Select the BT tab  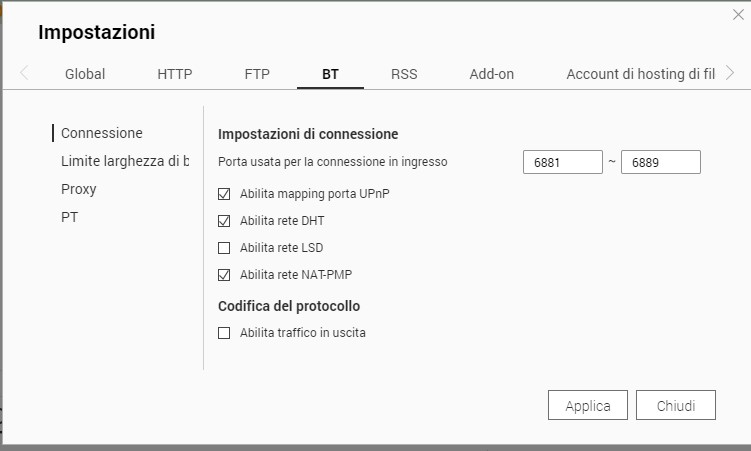(x=330, y=74)
